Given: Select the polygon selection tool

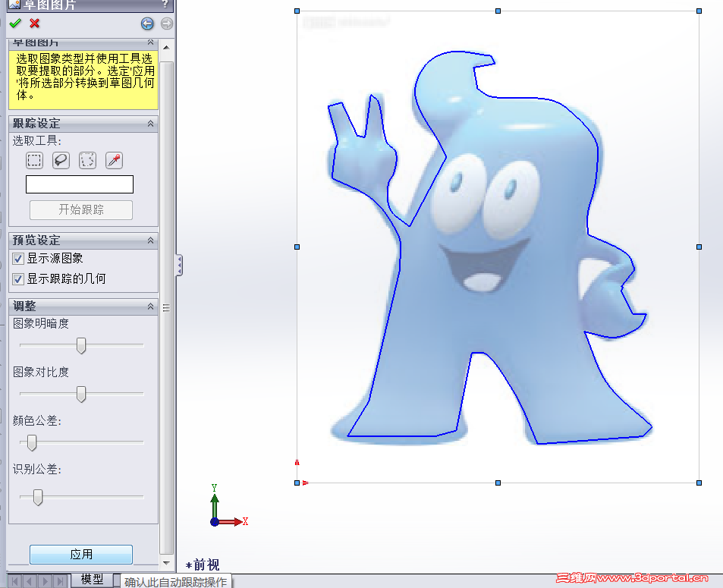Looking at the screenshot, I should pyautogui.click(x=86, y=160).
